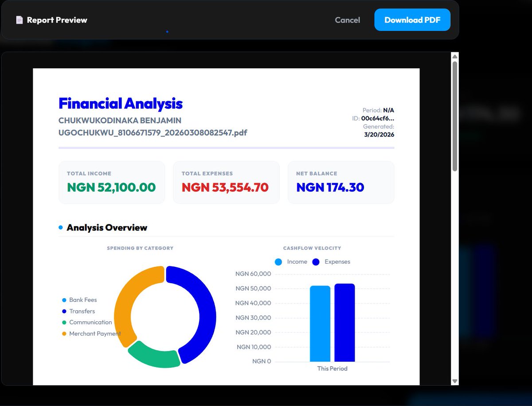The height and width of the screenshot is (406, 532).
Task: Click the NGN 0 axis label
Action: (262, 361)
